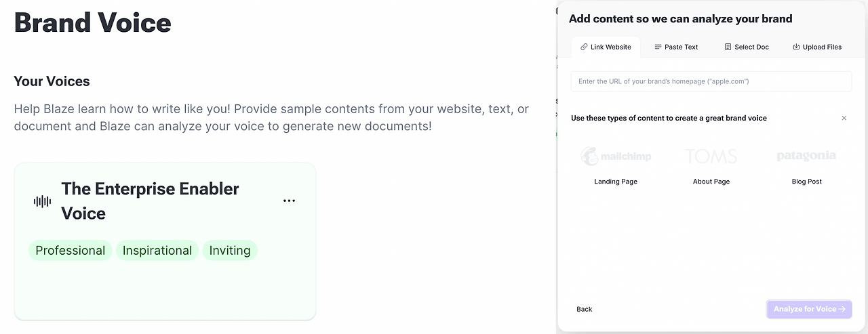Select the Link Website tab
Viewport: 868px width, 334px height.
pos(606,47)
